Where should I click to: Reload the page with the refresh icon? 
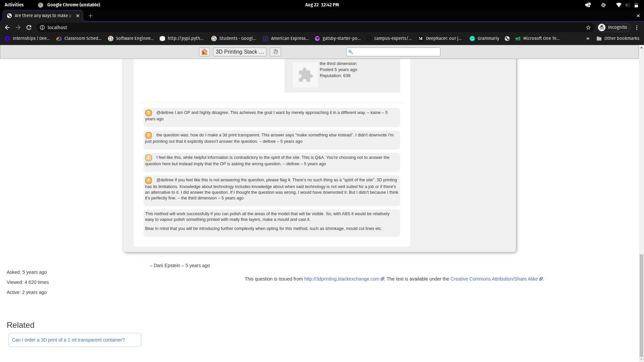click(x=29, y=27)
